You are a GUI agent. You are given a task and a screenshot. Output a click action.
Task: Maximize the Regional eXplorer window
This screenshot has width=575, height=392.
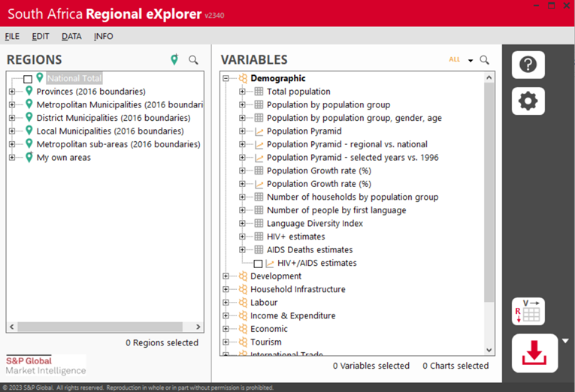coord(551,5)
